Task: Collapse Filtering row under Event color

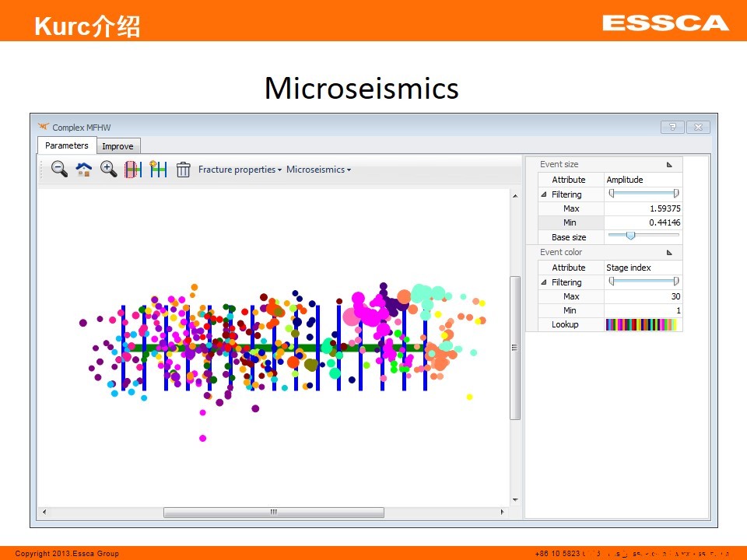Action: point(545,282)
